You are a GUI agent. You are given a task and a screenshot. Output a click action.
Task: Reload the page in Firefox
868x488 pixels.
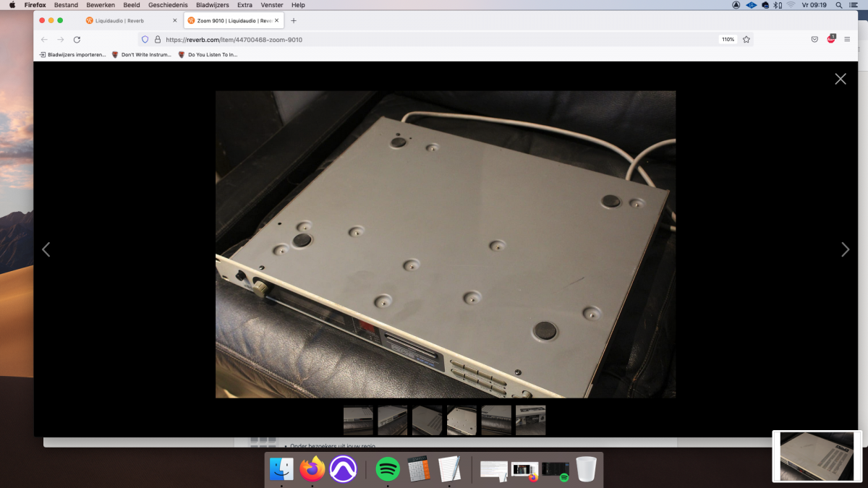pyautogui.click(x=77, y=40)
